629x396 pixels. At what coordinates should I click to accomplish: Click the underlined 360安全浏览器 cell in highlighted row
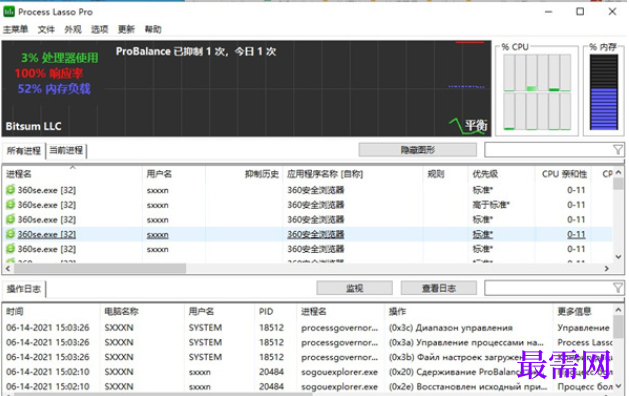316,234
